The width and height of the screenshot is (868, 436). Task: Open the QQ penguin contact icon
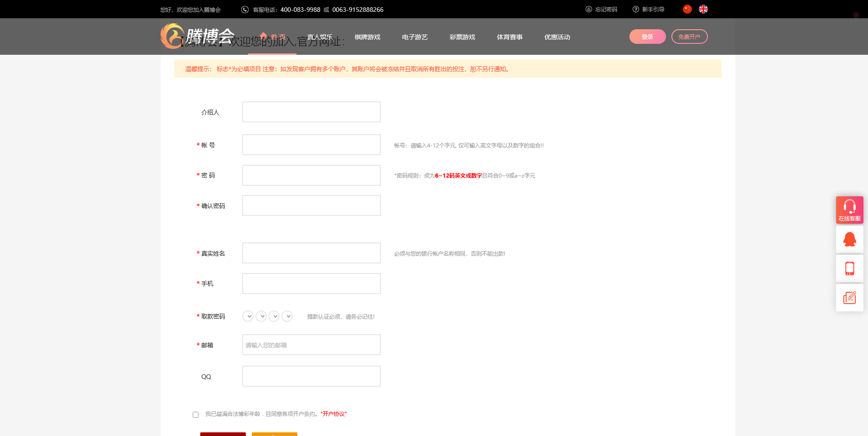click(850, 239)
